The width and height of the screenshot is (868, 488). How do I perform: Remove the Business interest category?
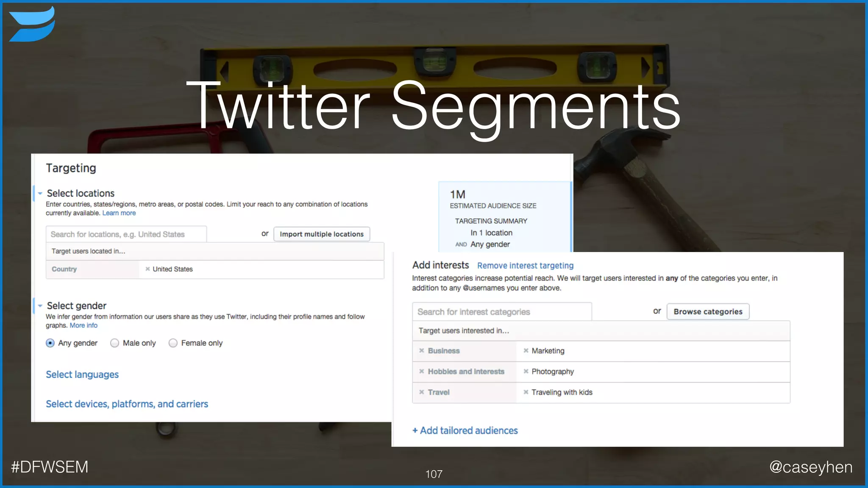point(422,351)
